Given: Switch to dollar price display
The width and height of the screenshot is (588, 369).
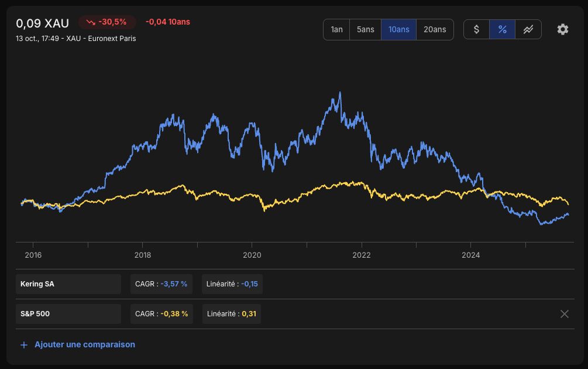Looking at the screenshot, I should 476,29.
